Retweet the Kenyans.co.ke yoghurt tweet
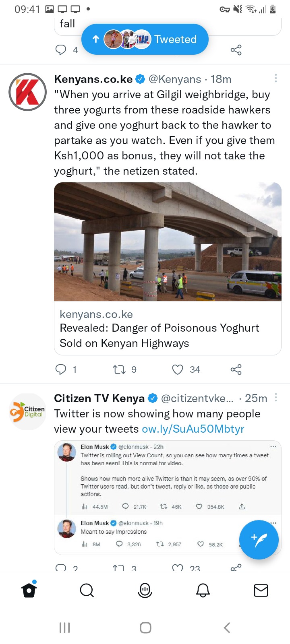This screenshot has width=290, height=644. coord(119,369)
